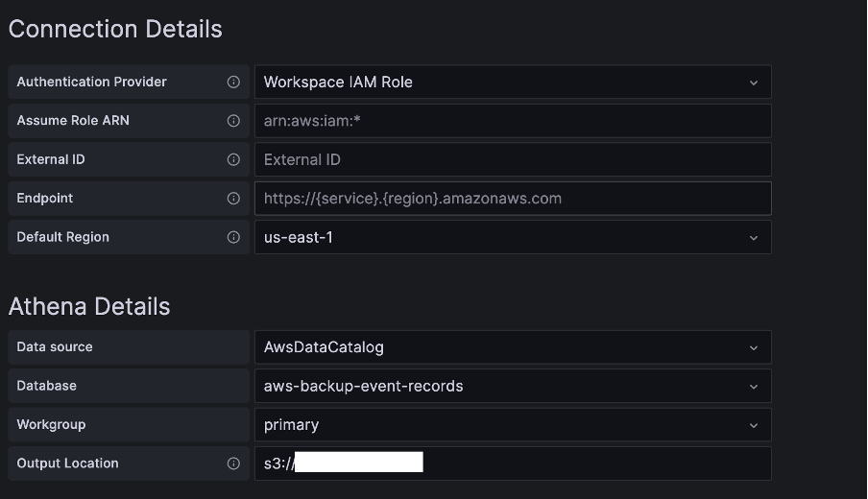This screenshot has width=868, height=499.
Task: Click the Athena Details section heading
Action: click(89, 306)
